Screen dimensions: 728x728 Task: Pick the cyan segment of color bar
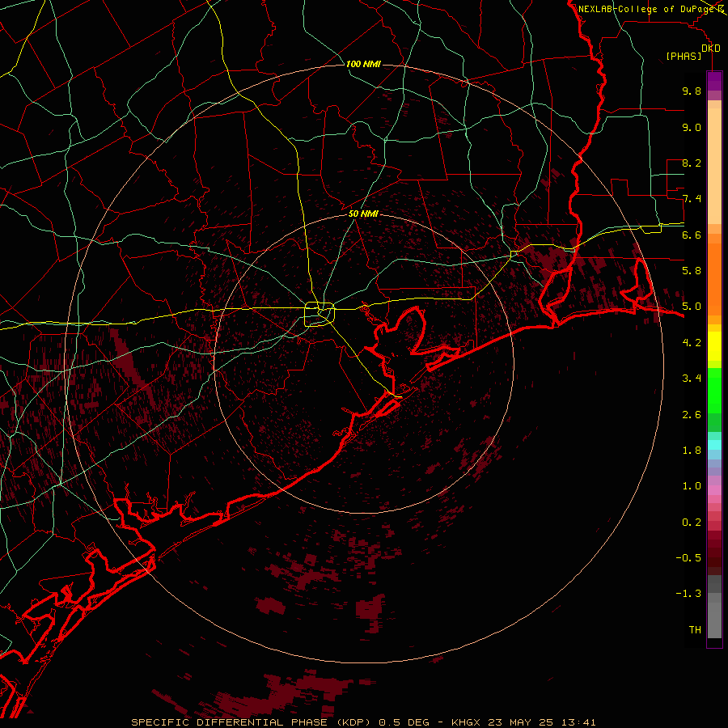point(714,445)
